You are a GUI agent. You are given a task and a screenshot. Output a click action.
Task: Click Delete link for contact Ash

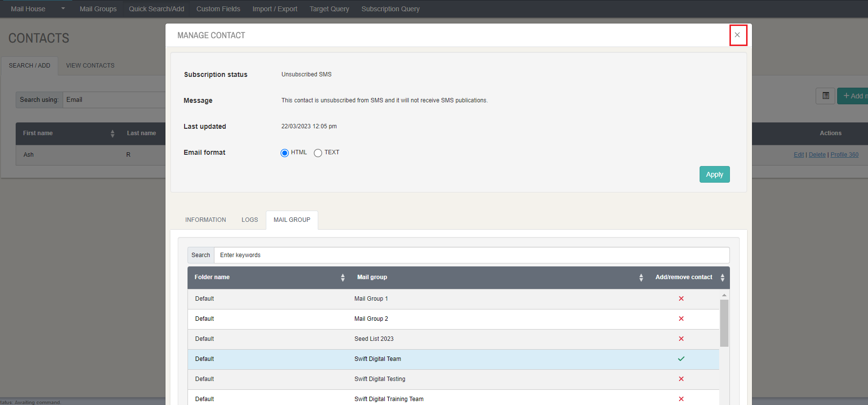pyautogui.click(x=817, y=155)
